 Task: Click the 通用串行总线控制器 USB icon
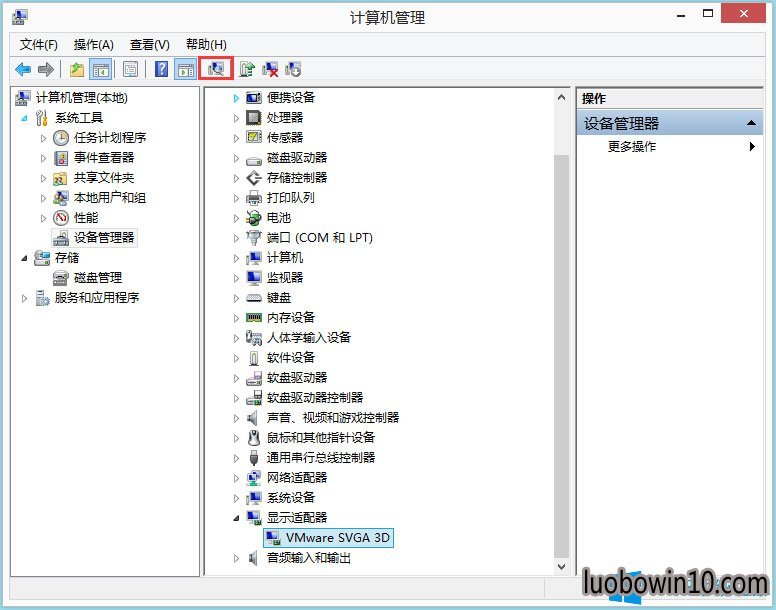tap(254, 458)
